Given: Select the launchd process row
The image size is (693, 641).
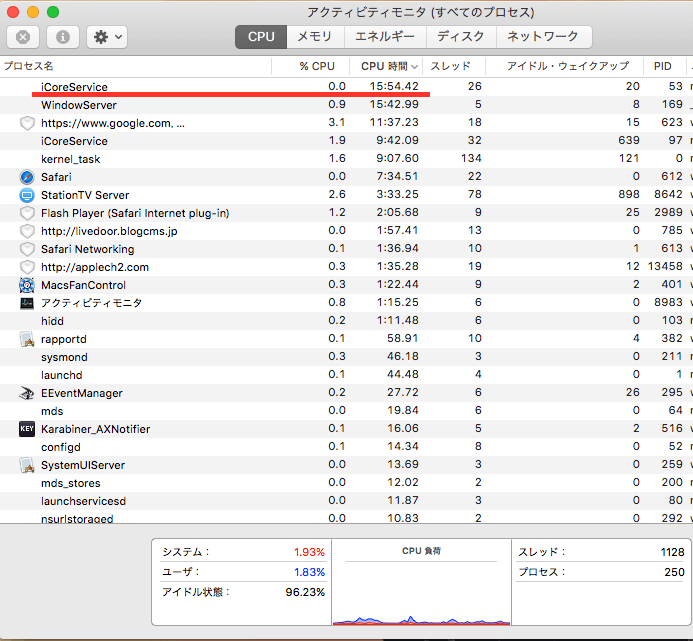Looking at the screenshot, I should pyautogui.click(x=346, y=375).
